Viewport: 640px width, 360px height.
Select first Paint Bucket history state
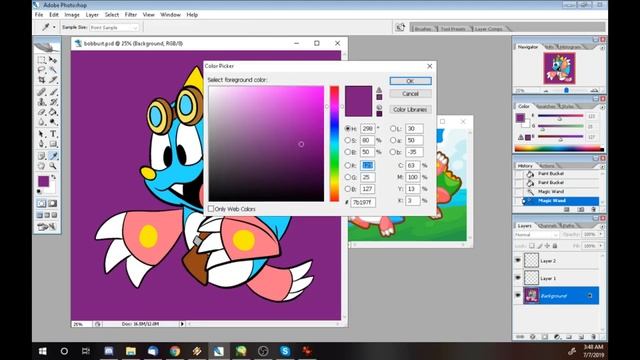[x=551, y=173]
